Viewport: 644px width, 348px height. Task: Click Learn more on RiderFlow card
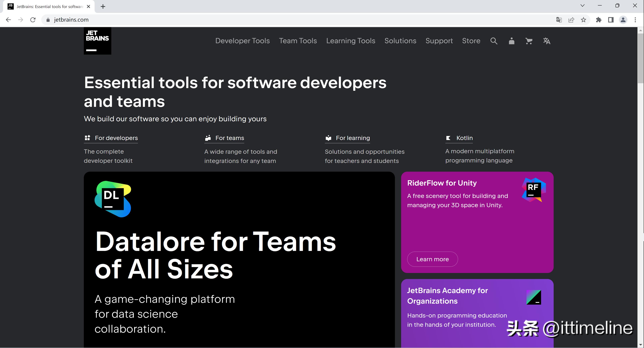click(x=432, y=259)
